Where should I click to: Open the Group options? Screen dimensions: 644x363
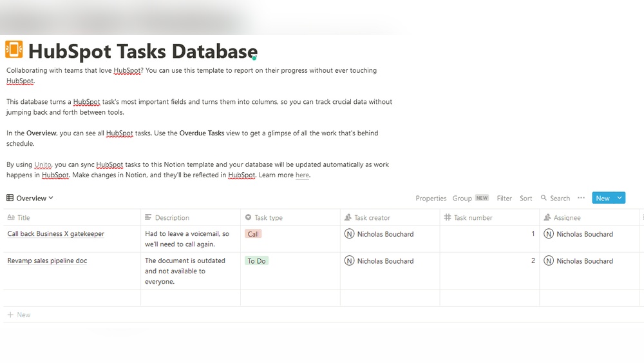(x=462, y=198)
